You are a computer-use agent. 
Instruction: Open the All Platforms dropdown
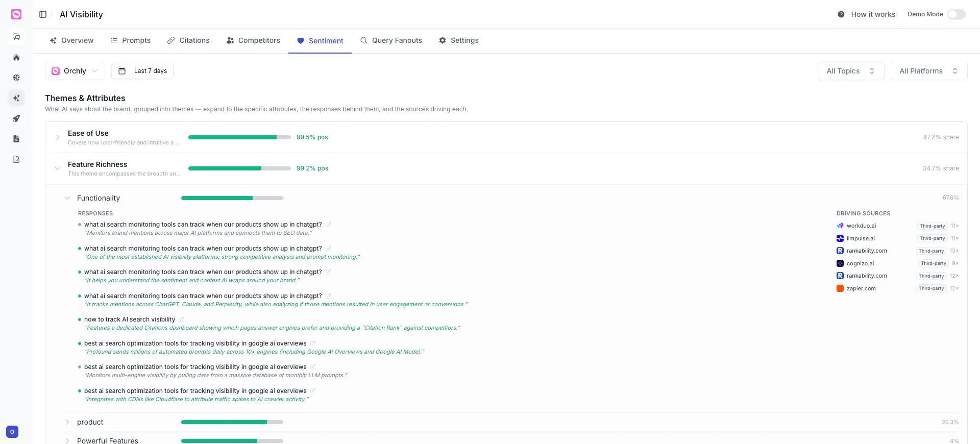point(929,71)
